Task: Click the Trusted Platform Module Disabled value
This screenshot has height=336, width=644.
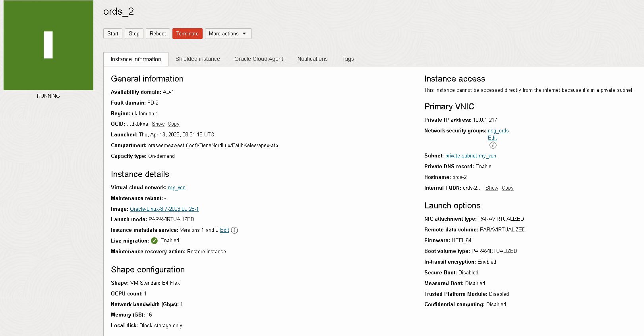Action: 499,294
